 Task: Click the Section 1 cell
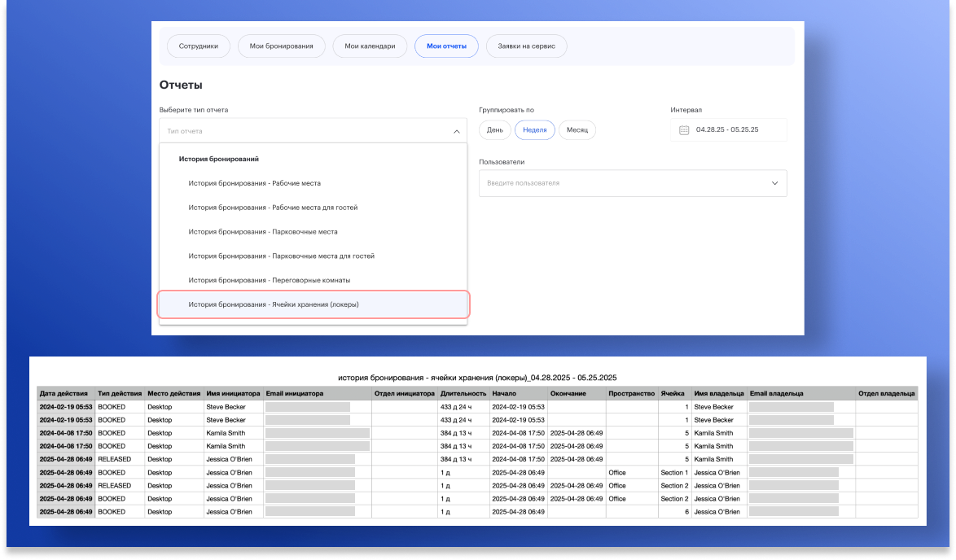(x=674, y=473)
